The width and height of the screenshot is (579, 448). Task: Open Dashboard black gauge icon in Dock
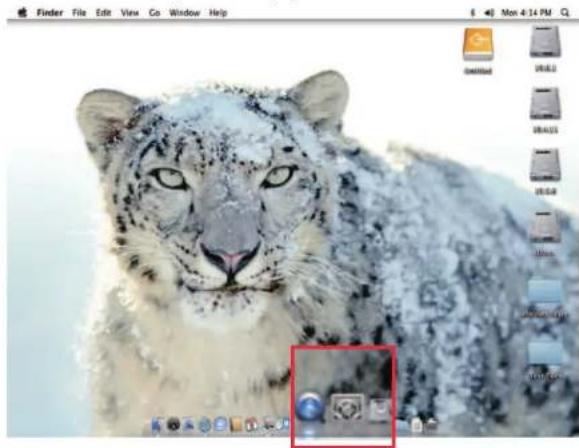[174, 425]
